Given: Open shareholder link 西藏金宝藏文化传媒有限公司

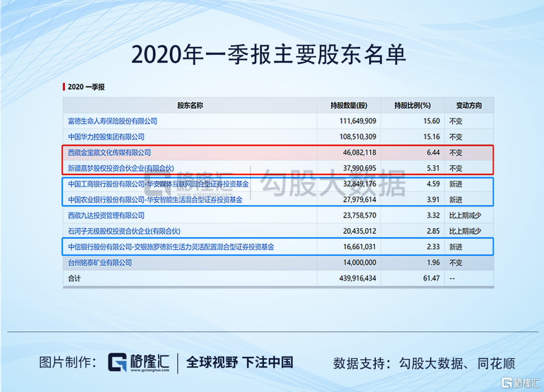Looking at the screenshot, I should 109,153.
